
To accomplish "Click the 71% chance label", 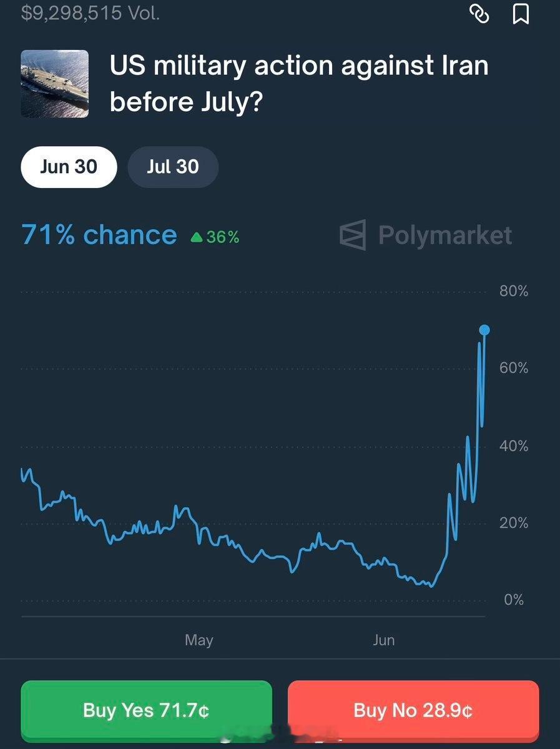I will click(99, 235).
